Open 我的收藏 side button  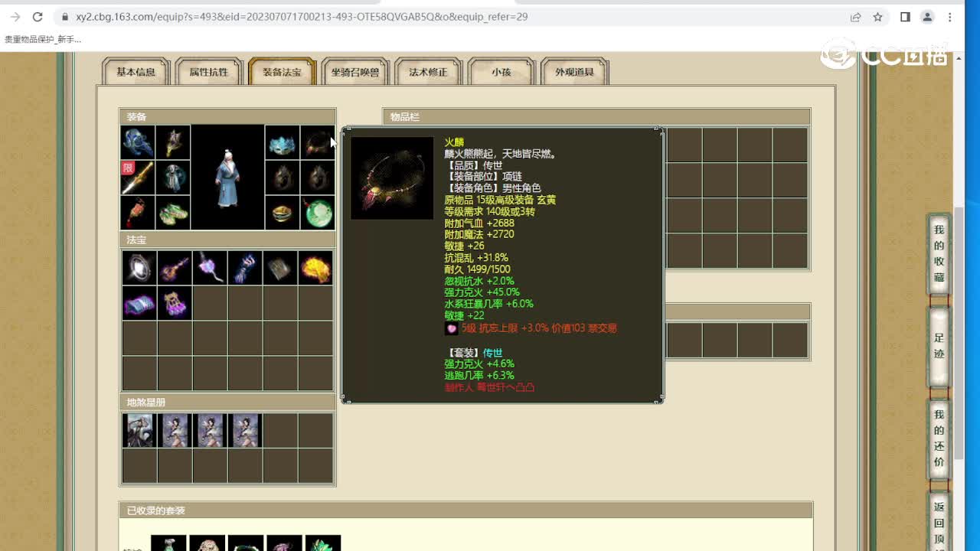(939, 254)
